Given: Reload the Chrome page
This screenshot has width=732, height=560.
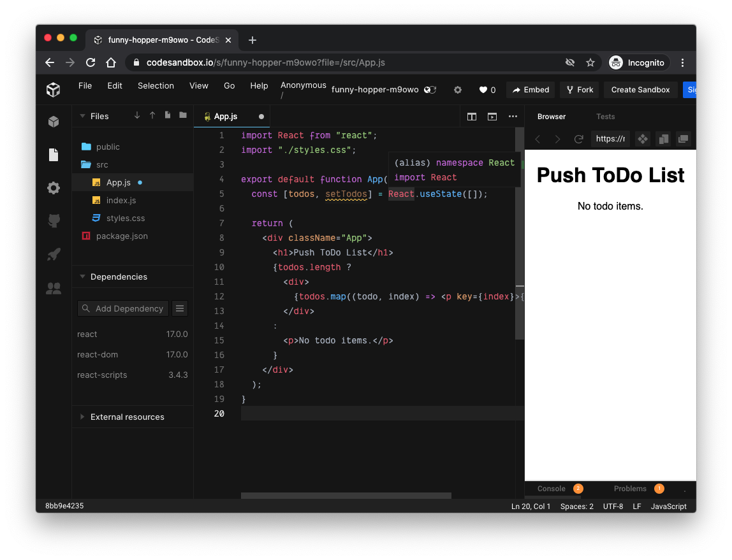Looking at the screenshot, I should pos(91,62).
